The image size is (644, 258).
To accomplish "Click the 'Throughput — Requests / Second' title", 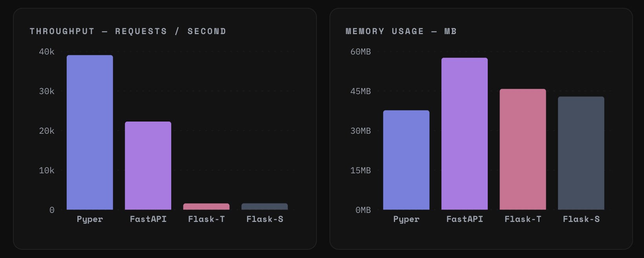I will coord(128,31).
